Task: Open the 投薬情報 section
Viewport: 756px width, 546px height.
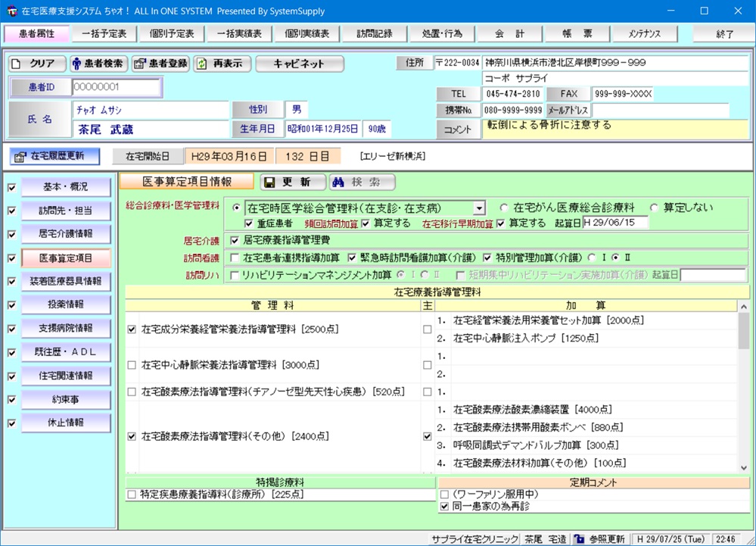Action: (x=66, y=304)
